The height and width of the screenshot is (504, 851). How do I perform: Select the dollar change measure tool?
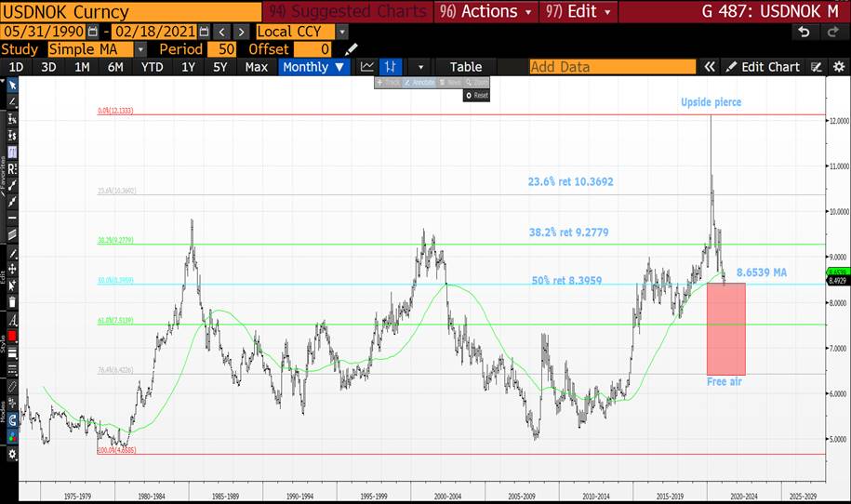(x=12, y=135)
